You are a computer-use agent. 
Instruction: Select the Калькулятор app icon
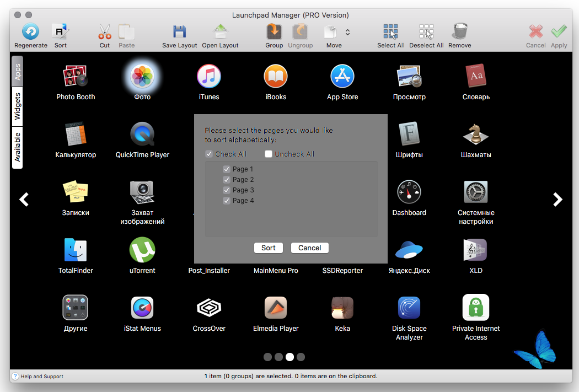(x=76, y=134)
